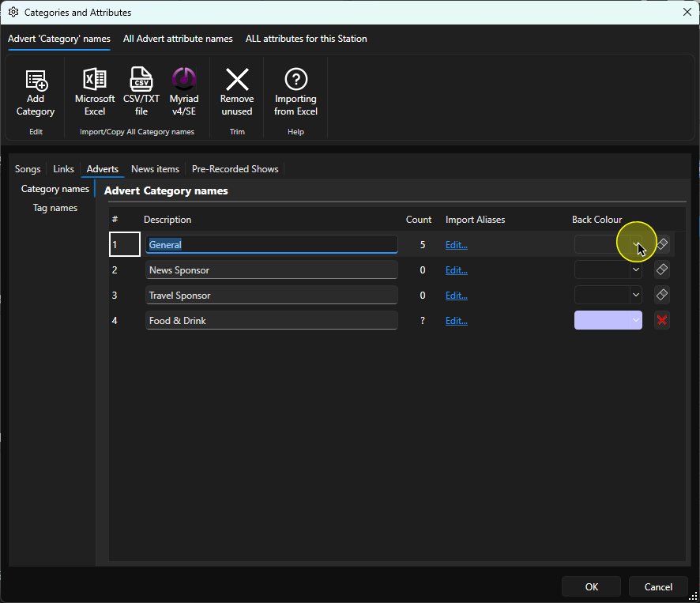The width and height of the screenshot is (700, 603).
Task: Copy categories from Myriad v4/SE
Action: (x=184, y=93)
